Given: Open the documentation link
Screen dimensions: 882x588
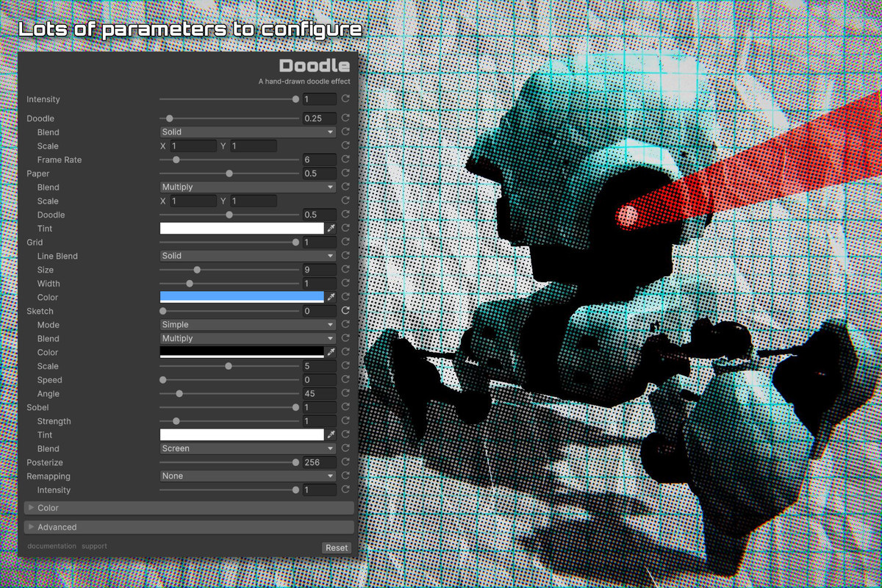Looking at the screenshot, I should pos(51,545).
